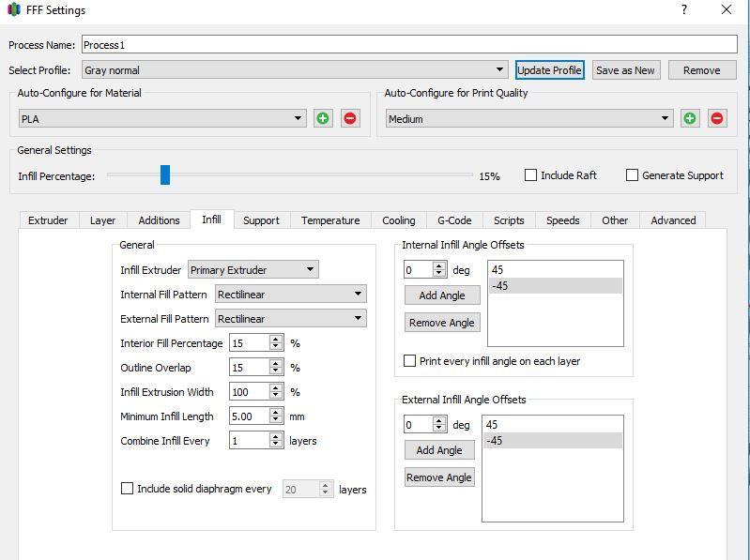Image resolution: width=750 pixels, height=560 pixels.
Task: Remove Medium print quality with red minus icon
Action: pyautogui.click(x=717, y=118)
